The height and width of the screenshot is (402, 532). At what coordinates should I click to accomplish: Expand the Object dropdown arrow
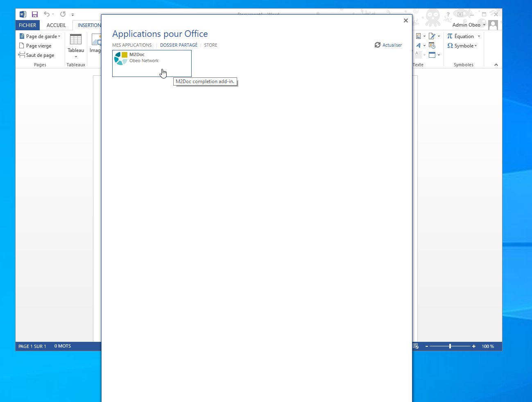(x=439, y=55)
